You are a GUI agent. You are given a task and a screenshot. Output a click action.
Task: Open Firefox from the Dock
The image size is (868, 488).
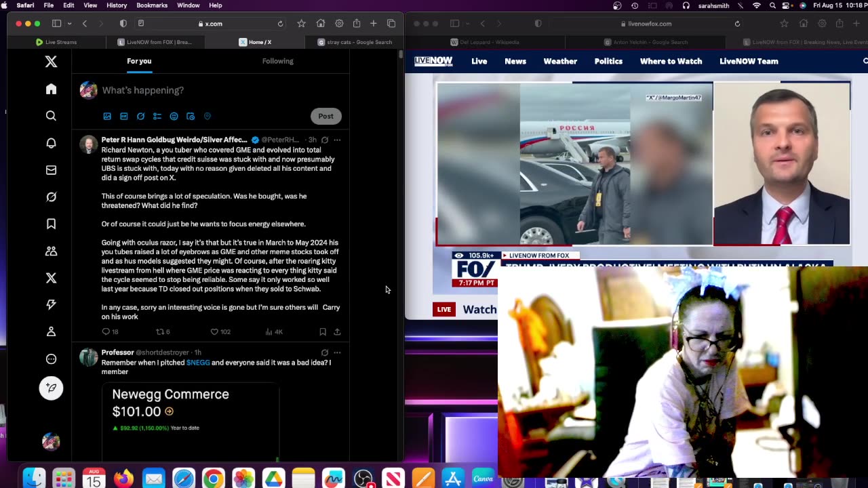point(123,479)
